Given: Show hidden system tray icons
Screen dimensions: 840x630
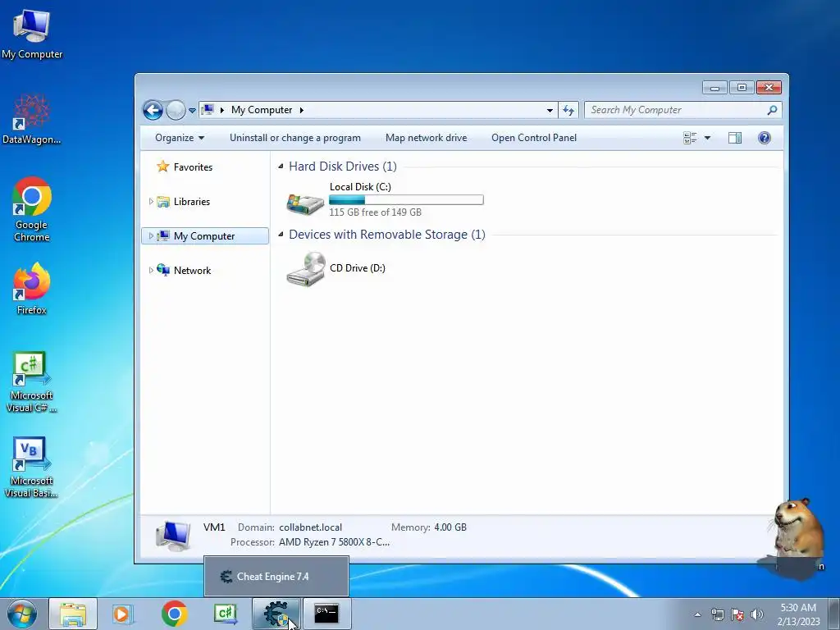Looking at the screenshot, I should [697, 614].
